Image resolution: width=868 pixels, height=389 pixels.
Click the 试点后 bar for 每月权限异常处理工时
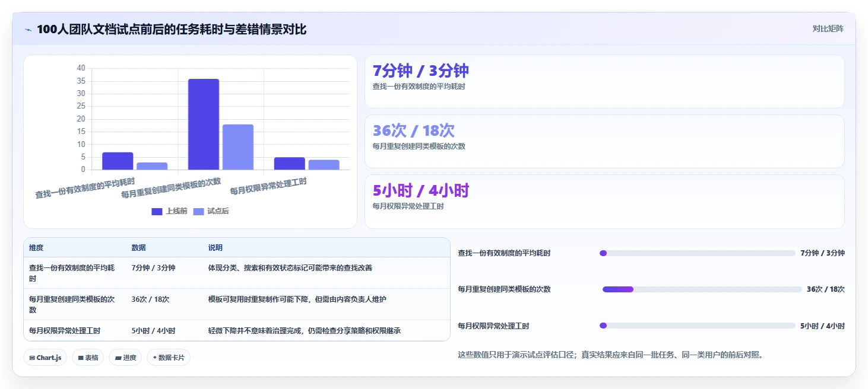tap(324, 165)
